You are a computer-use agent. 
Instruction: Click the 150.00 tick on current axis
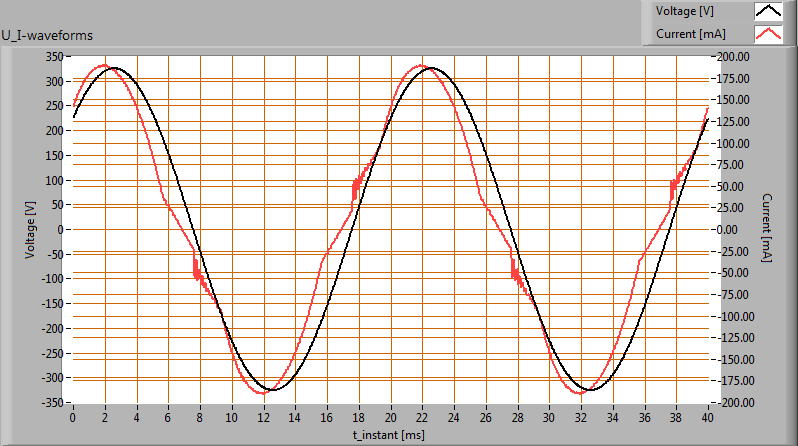(733, 99)
